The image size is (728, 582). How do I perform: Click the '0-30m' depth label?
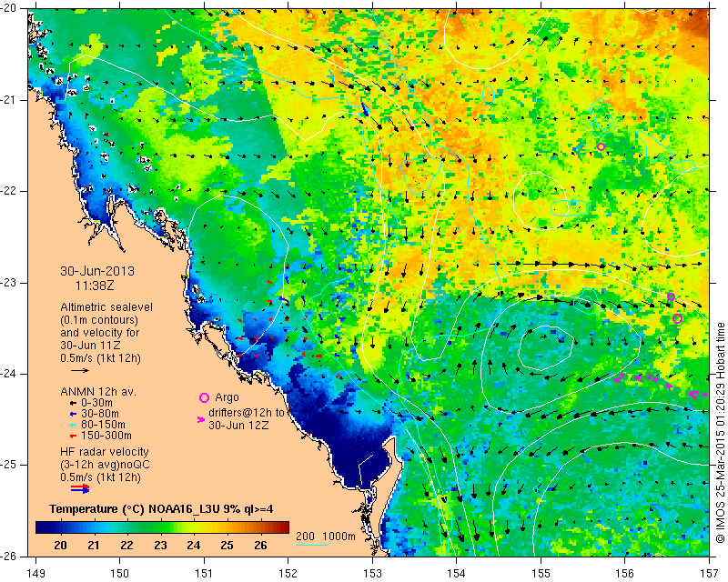click(x=96, y=403)
